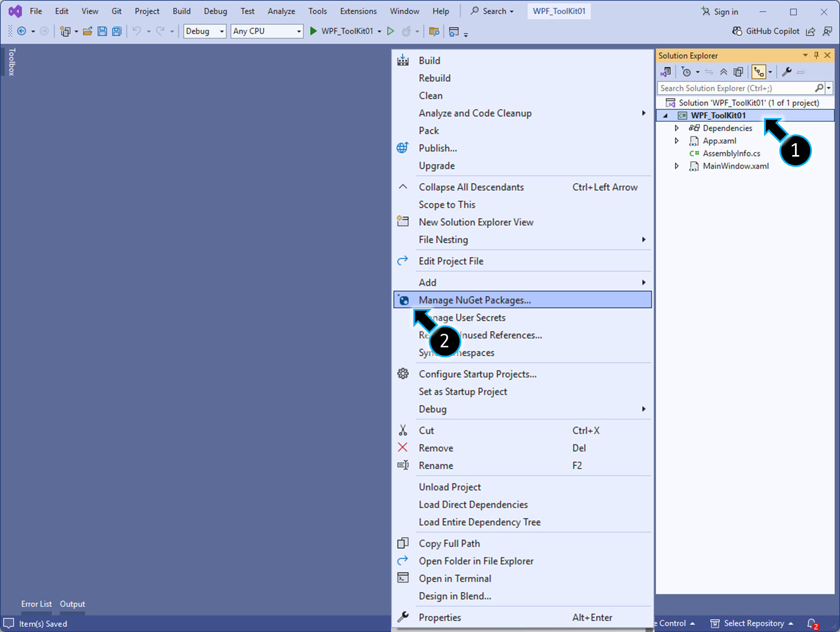
Task: Open the File Nesting submenu
Action: [523, 240]
